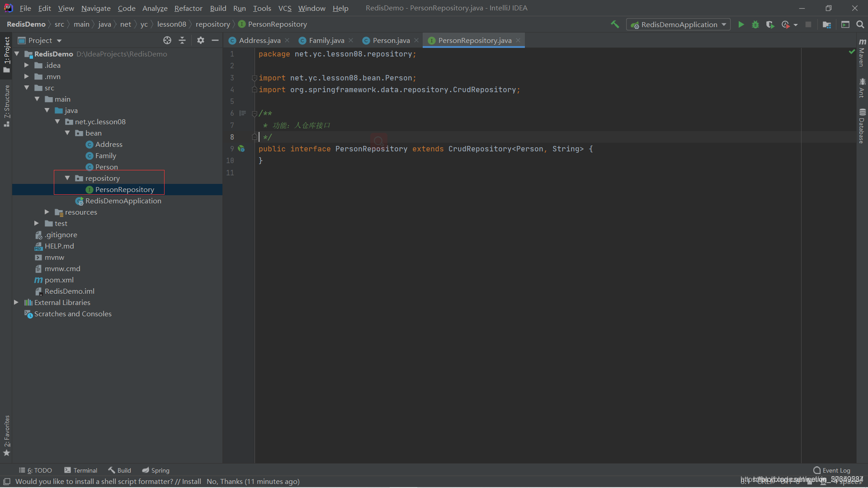Screen dimensions: 868x488
Task: Open Project panel settings gear
Action: [x=201, y=40]
